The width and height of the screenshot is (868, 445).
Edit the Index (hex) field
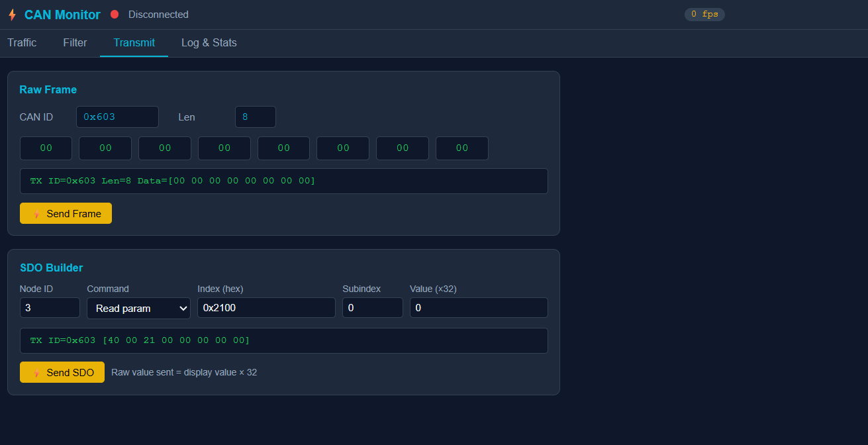pyautogui.click(x=266, y=308)
